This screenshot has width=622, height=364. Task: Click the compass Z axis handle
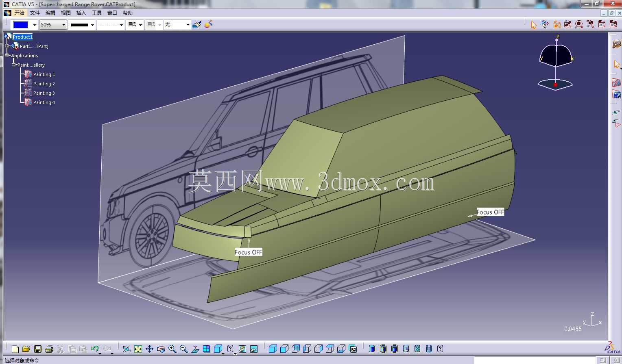[x=557, y=40]
